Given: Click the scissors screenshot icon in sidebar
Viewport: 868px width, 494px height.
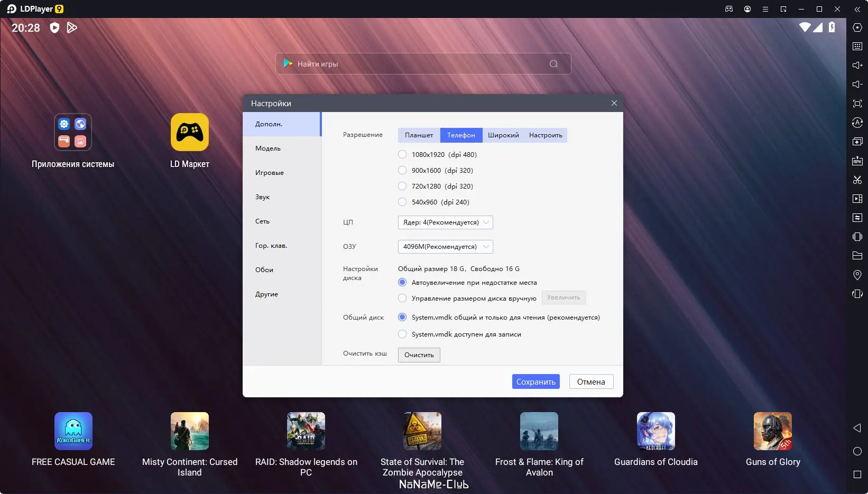Looking at the screenshot, I should coord(857,180).
